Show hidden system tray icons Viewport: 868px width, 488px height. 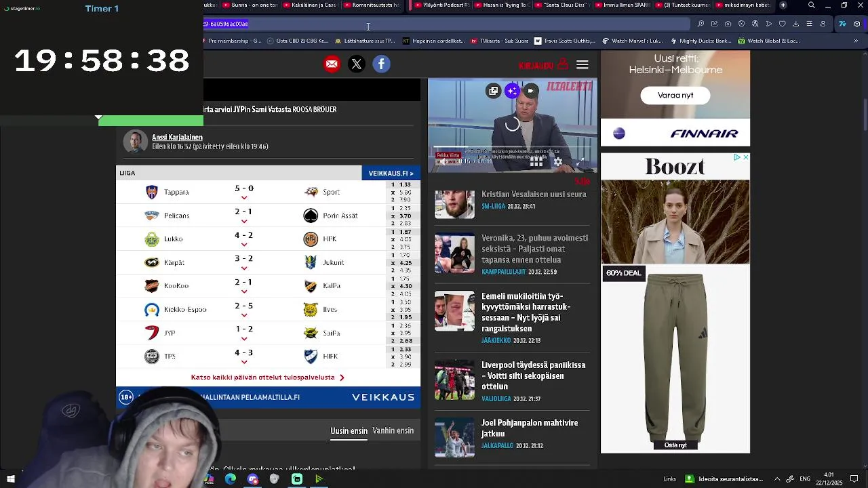coord(777,479)
